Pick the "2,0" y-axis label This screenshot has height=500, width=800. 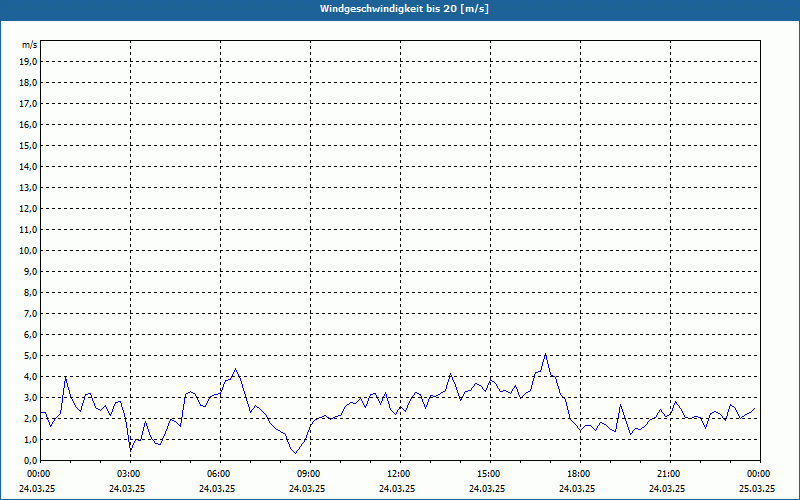(30, 418)
